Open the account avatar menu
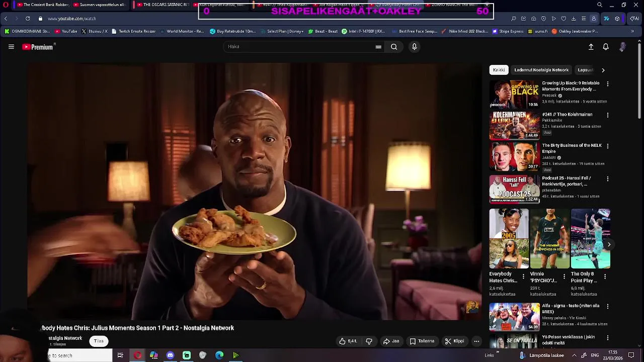Viewport: 644px width, 362px height. (x=623, y=47)
